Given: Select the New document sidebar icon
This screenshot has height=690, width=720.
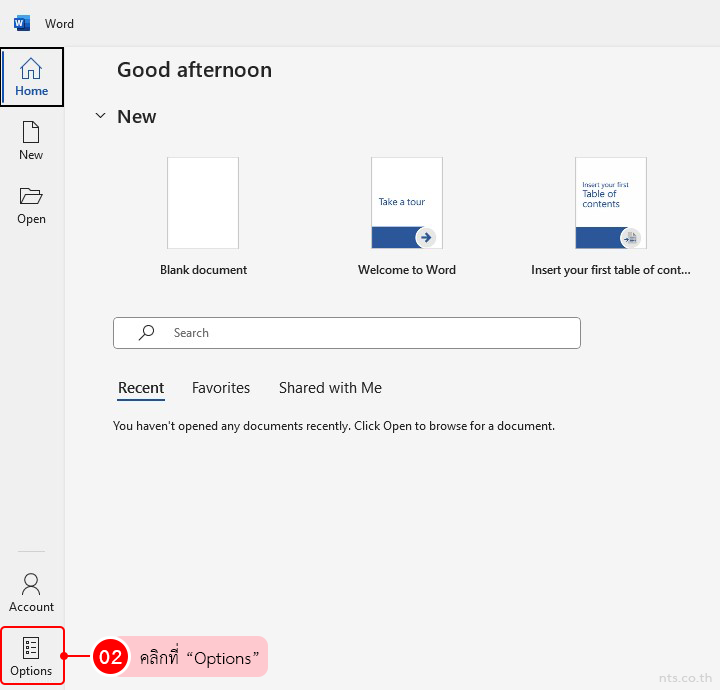Looking at the screenshot, I should click(31, 132).
